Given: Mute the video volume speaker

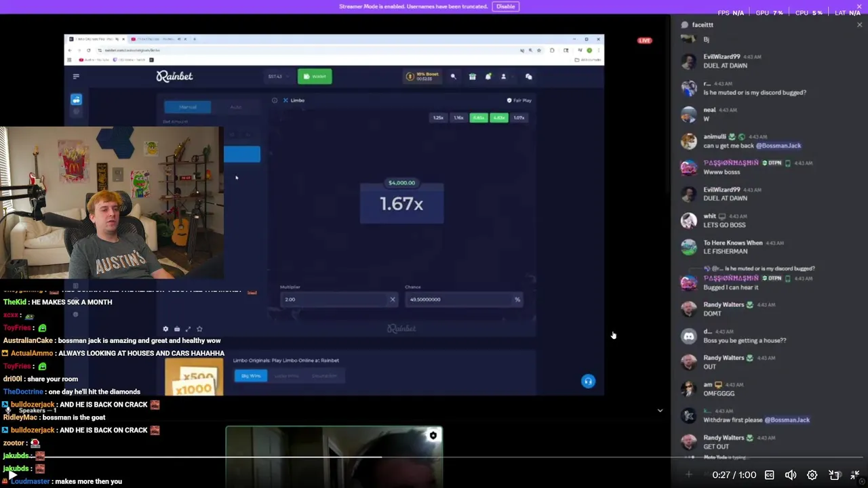Looking at the screenshot, I should coord(791,475).
